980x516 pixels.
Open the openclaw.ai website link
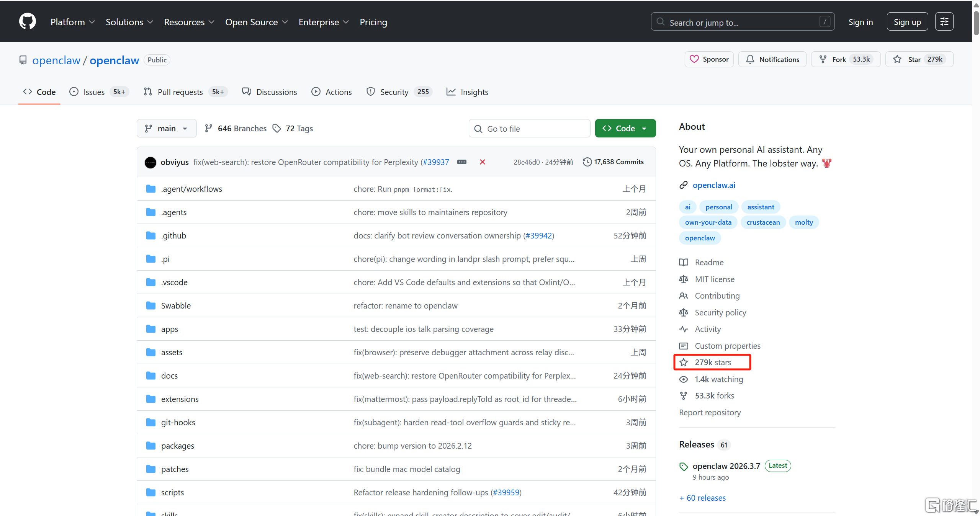coord(714,185)
